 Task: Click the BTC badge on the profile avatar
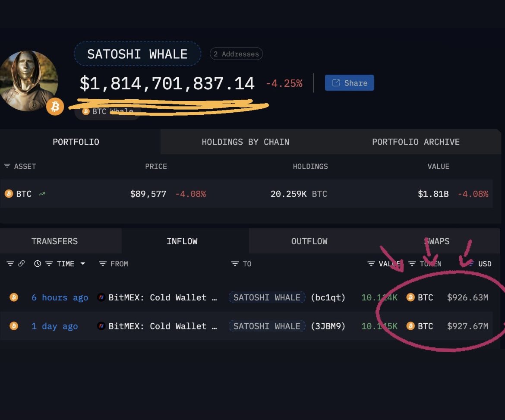54,106
